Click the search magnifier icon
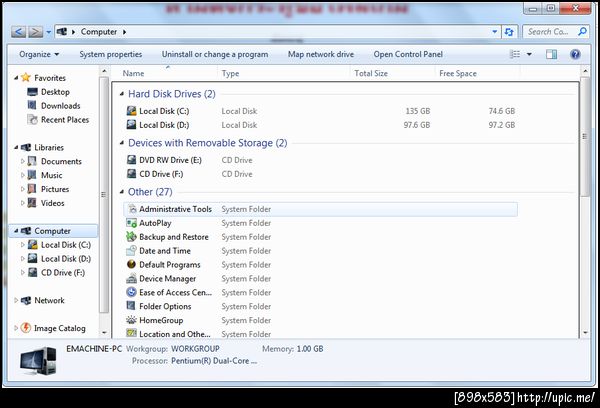600x408 pixels. tap(582, 32)
